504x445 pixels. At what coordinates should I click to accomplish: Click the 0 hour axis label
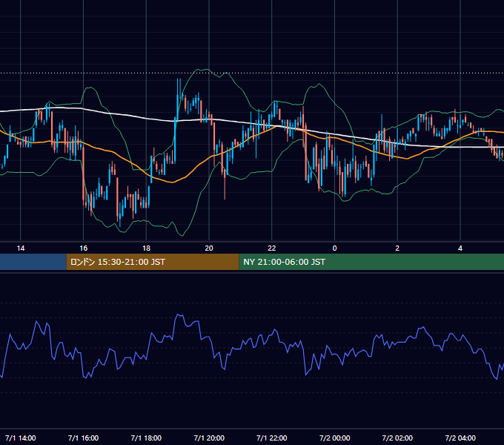(334, 248)
